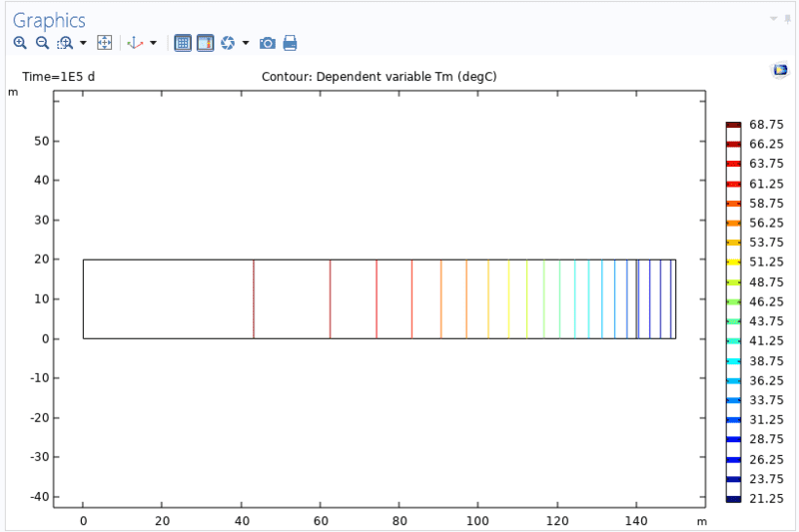Toggle the color legend display button
This screenshot has width=799, height=532.
[x=205, y=43]
